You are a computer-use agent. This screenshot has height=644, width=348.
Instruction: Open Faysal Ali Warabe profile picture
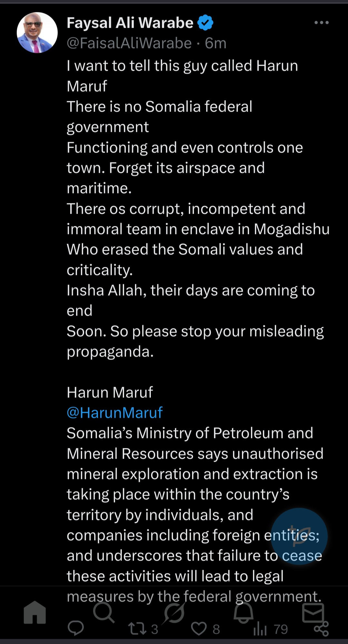click(x=37, y=33)
